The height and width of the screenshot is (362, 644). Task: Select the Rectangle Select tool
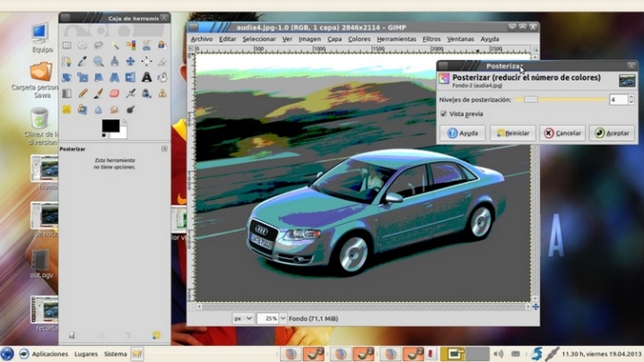coord(66,45)
